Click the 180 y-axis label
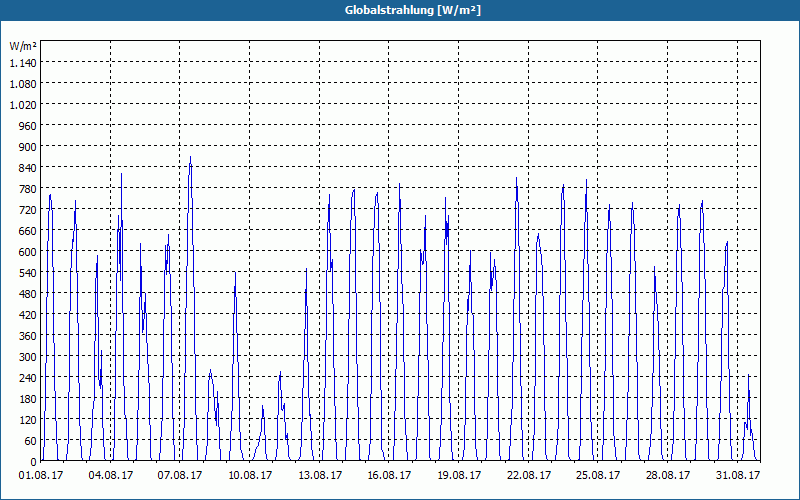The width and height of the screenshot is (800, 500). [x=28, y=399]
